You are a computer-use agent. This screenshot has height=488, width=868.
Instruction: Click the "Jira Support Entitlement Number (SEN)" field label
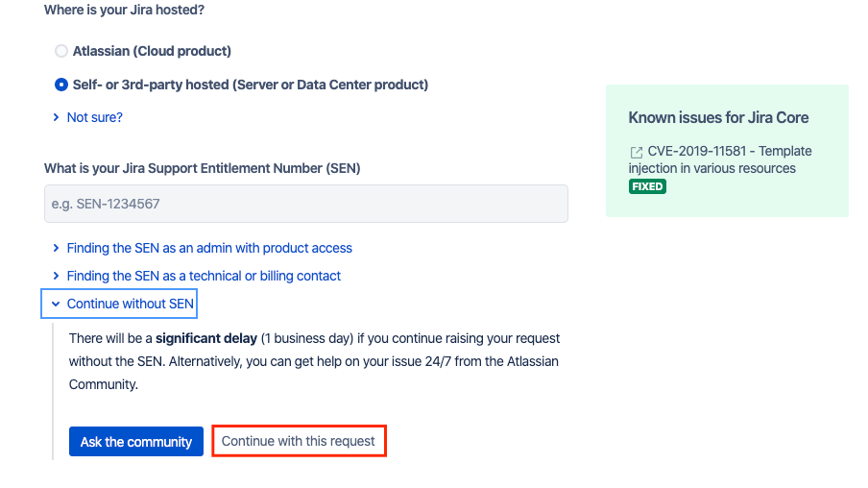tap(202, 168)
